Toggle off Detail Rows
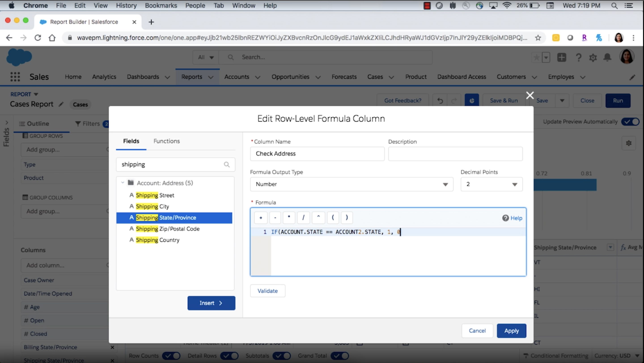 pos(229,356)
